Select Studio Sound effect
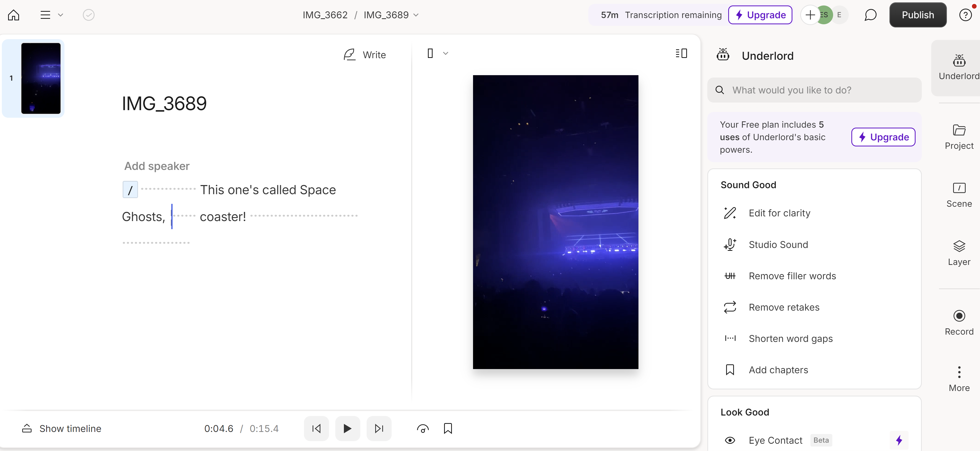 click(778, 244)
